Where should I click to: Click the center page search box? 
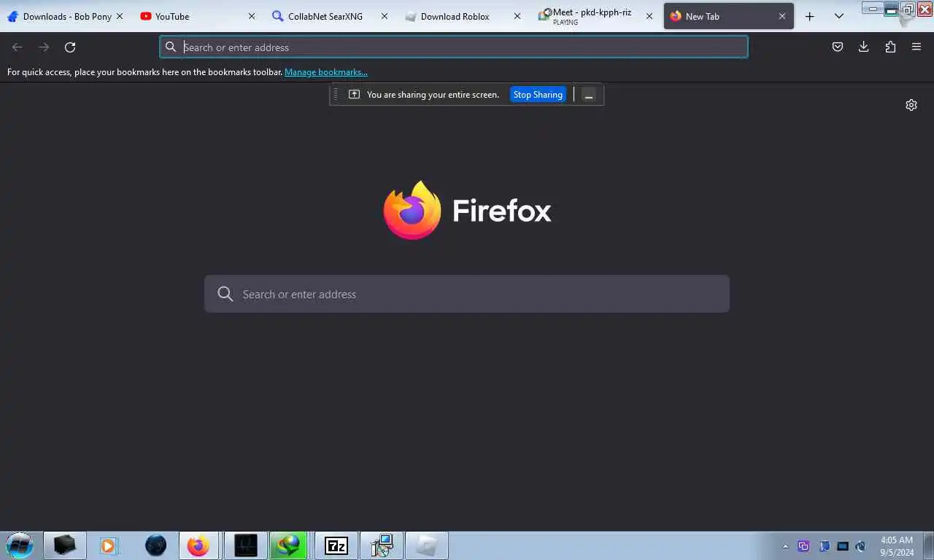467,294
